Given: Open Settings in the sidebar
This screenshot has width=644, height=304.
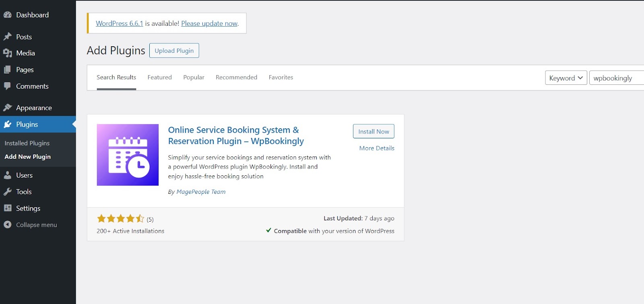Looking at the screenshot, I should 38,208.
